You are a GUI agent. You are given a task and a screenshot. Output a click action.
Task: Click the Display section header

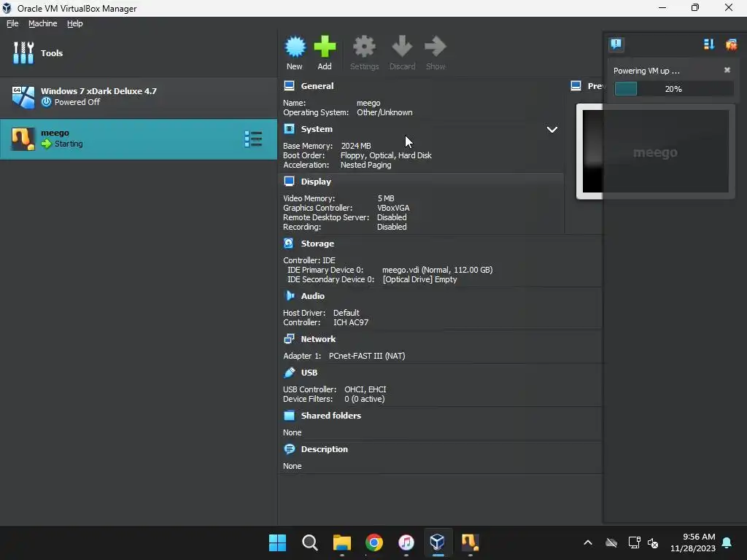tap(316, 182)
